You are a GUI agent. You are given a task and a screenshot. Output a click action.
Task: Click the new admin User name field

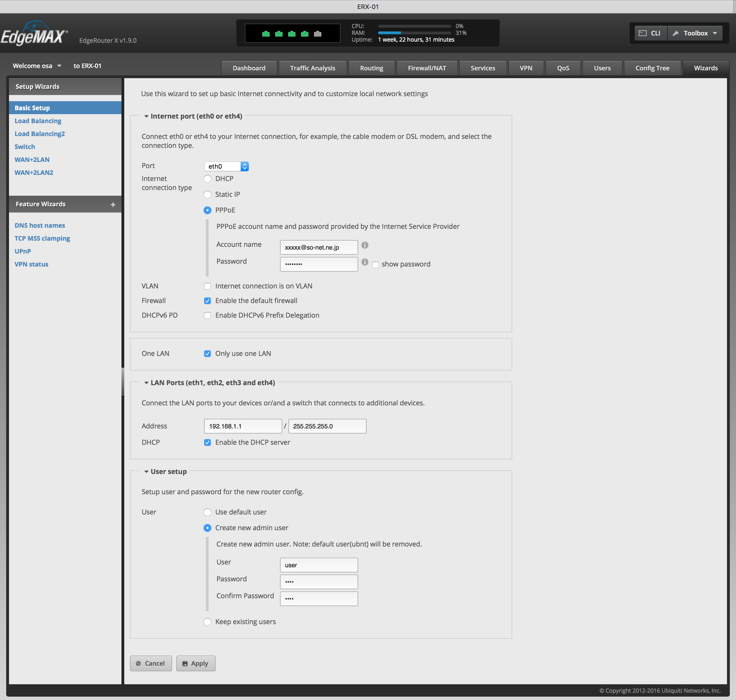click(x=319, y=565)
